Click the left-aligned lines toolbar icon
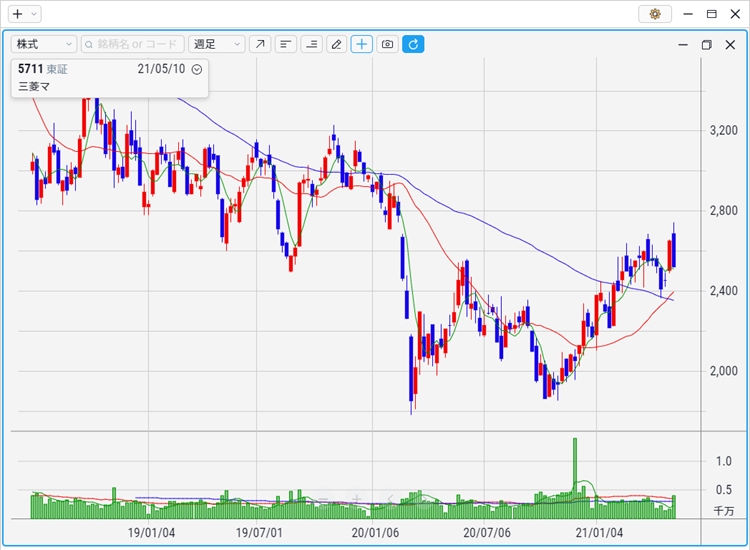 286,44
